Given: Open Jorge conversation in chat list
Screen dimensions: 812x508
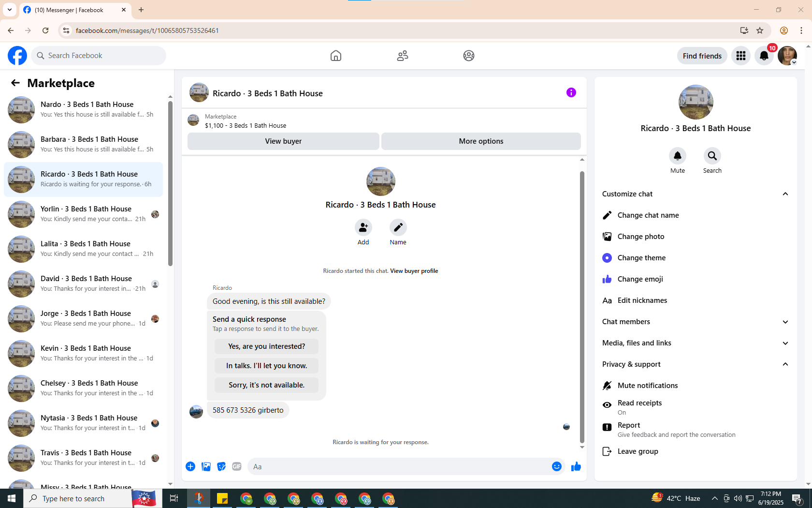Looking at the screenshot, I should (x=83, y=319).
